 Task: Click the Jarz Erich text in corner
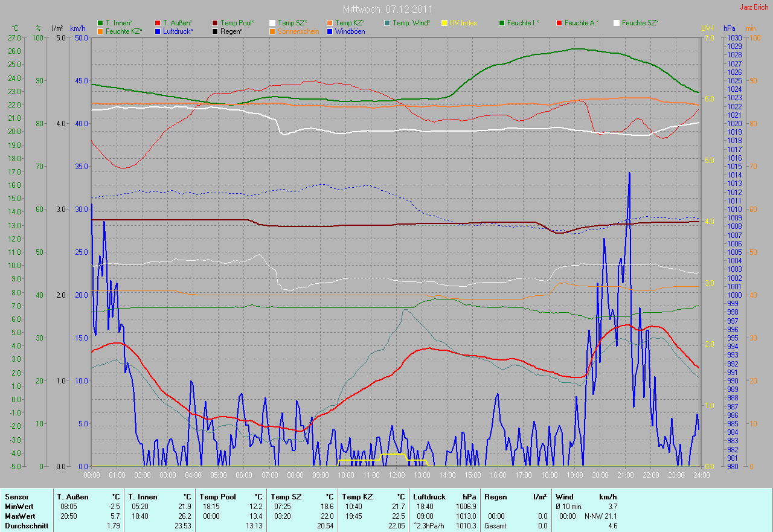pyautogui.click(x=754, y=7)
